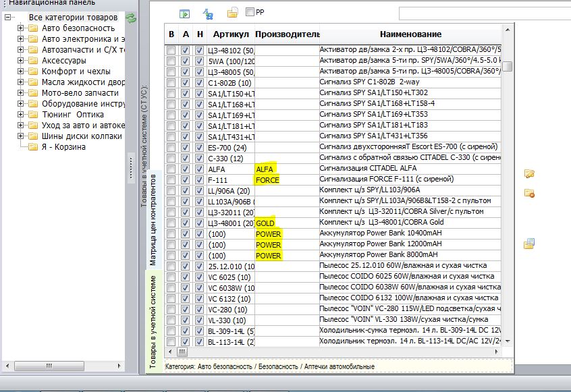Viewport: 571px width, 392px height.
Task: Uncheck column A box for VC-280 row
Action: [185, 310]
